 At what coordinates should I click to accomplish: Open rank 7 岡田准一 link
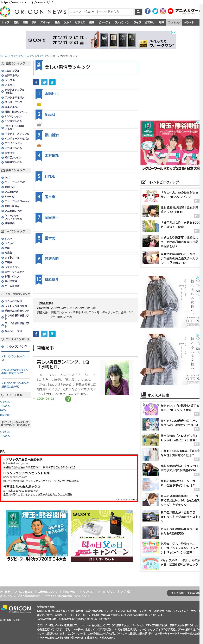(x=52, y=217)
